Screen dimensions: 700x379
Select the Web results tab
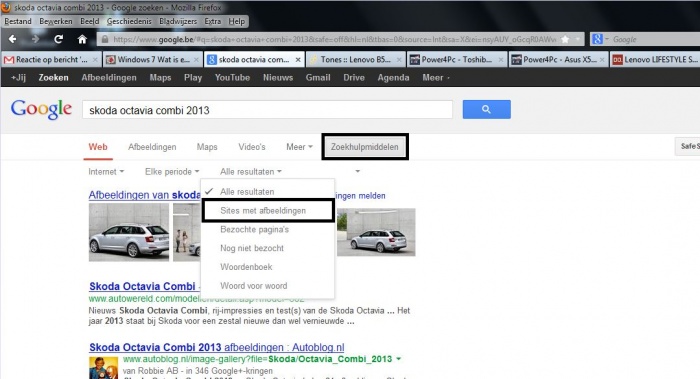click(98, 147)
